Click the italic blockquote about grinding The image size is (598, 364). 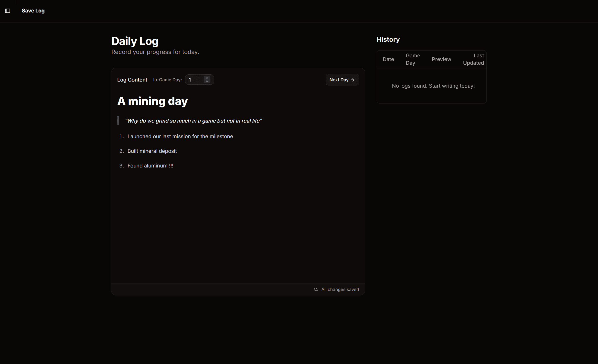[x=193, y=121]
